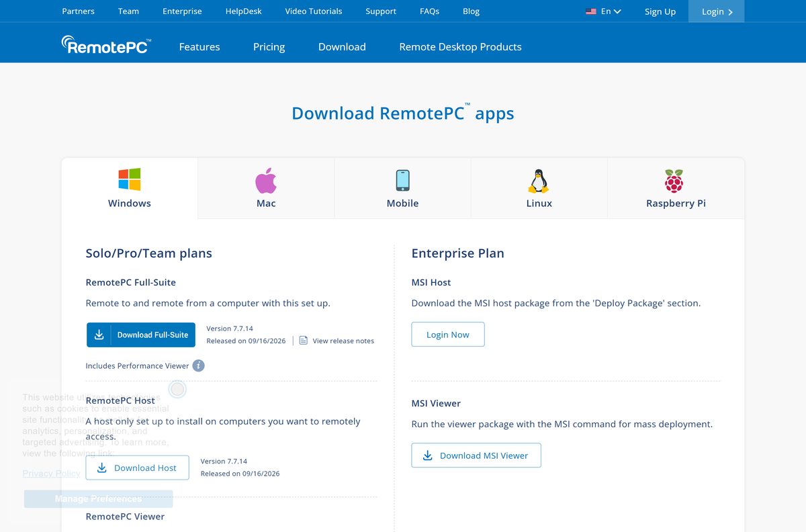Click the 'Enterprise Plan' heading
The image size is (806, 532).
457,253
